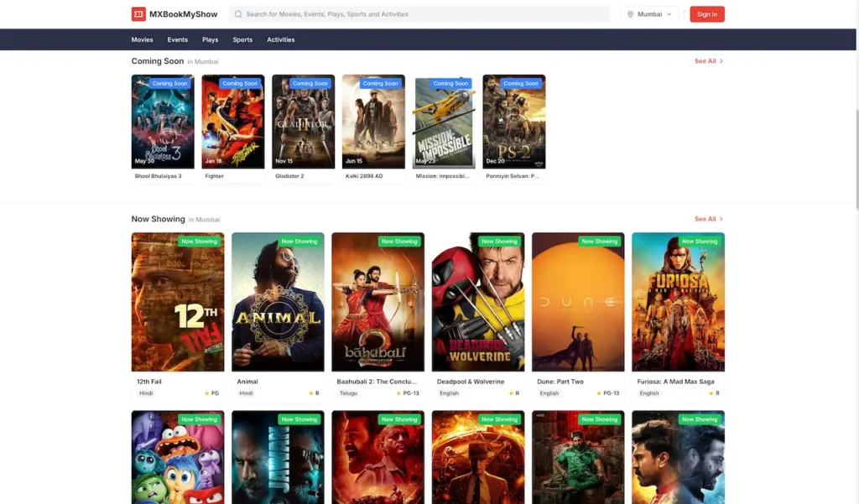Screen dimensions: 859x504
Task: Open the Furiosa: A Mad Max Saga poster
Action: pyautogui.click(x=678, y=302)
